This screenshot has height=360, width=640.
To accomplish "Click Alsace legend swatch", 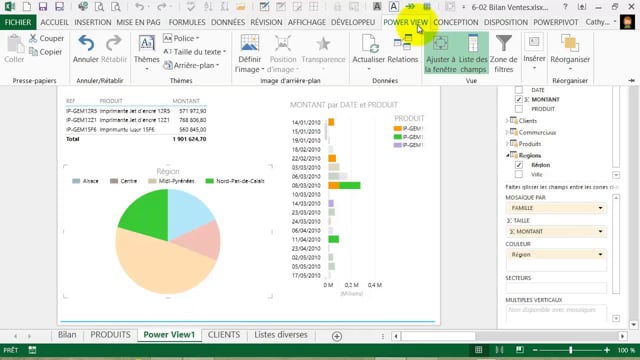I will click(76, 181).
